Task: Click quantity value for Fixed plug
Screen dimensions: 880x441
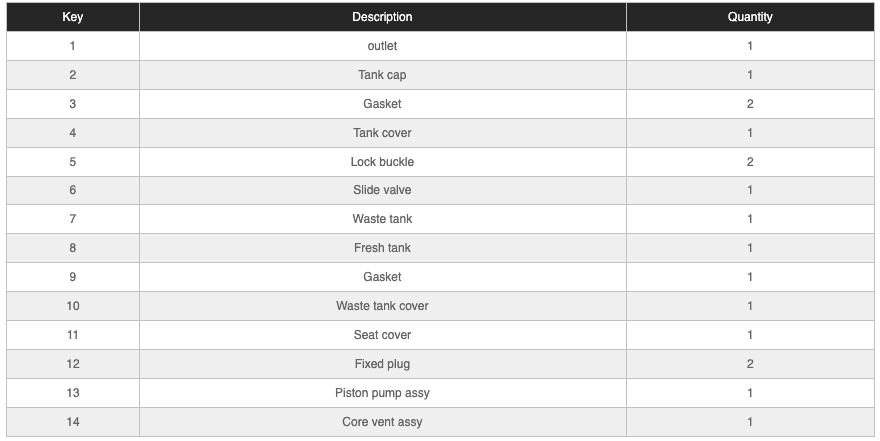Action: (750, 364)
